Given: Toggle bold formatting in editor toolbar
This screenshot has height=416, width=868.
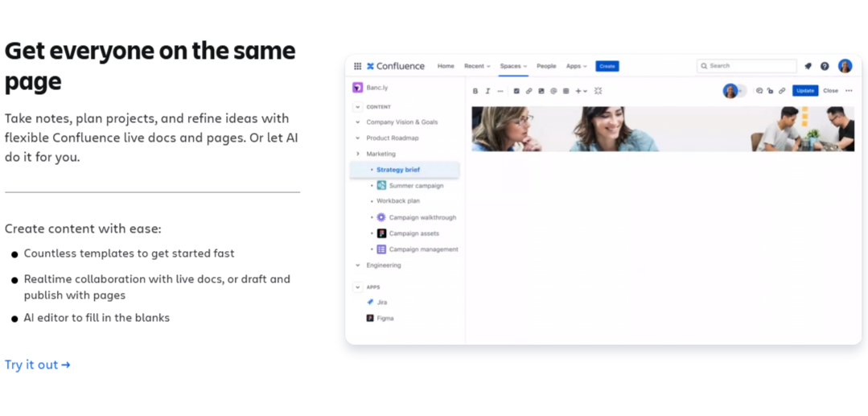Looking at the screenshot, I should pos(475,91).
